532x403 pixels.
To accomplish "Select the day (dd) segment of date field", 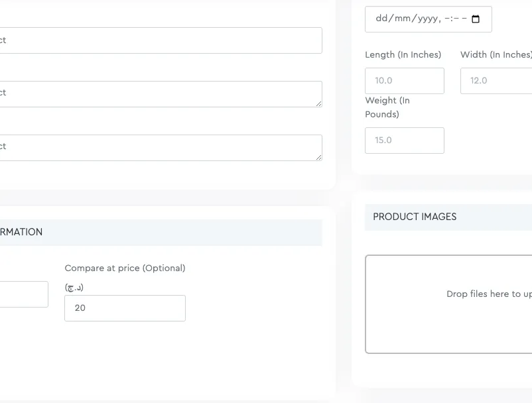I will [x=382, y=19].
